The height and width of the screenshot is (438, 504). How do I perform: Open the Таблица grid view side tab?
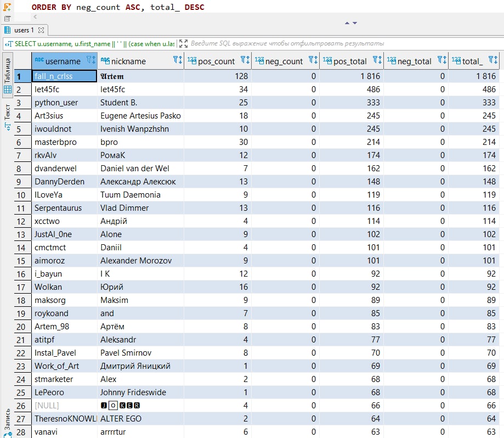(7, 76)
